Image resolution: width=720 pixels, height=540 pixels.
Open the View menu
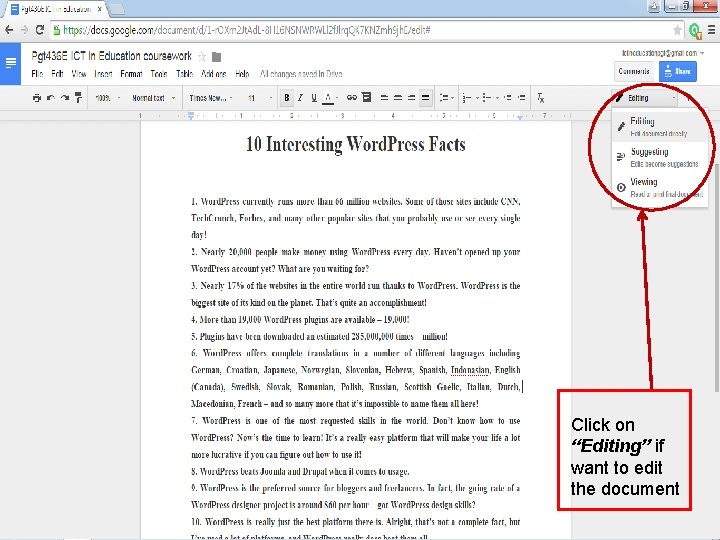click(x=79, y=73)
